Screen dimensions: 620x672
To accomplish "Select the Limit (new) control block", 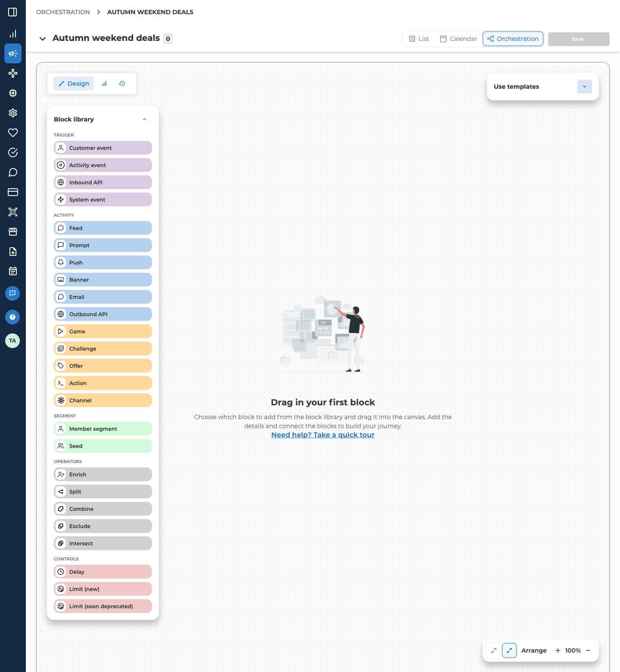I will 103,589.
